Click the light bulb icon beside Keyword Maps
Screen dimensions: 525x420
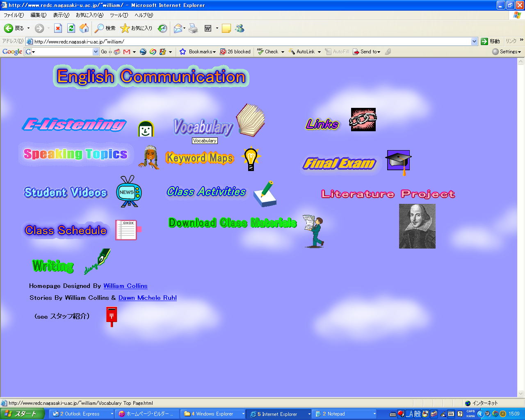click(251, 158)
